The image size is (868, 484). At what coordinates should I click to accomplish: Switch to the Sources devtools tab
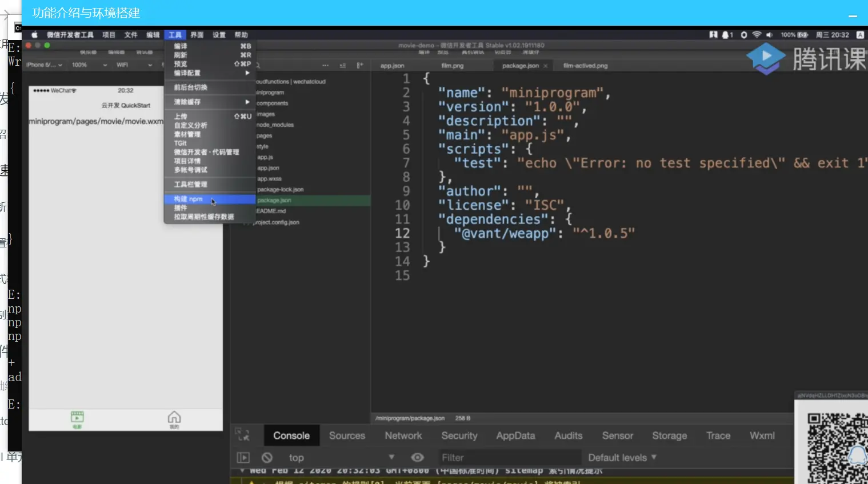click(x=347, y=435)
